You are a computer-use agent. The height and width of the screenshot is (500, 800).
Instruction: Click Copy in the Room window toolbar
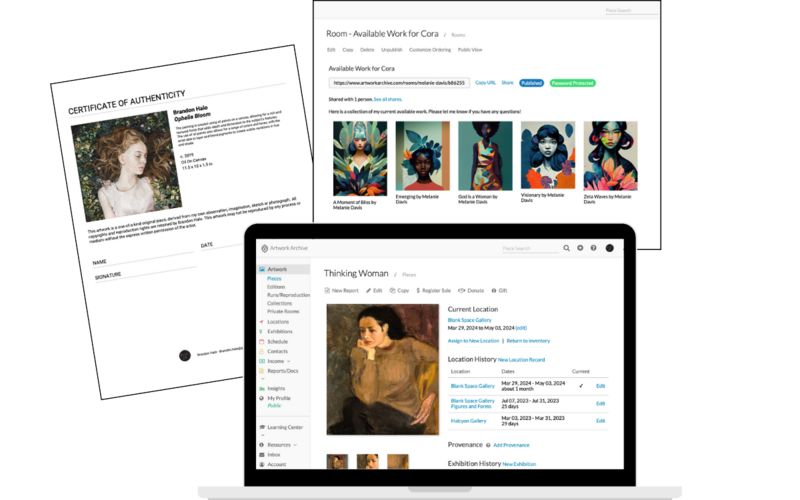pyautogui.click(x=348, y=49)
